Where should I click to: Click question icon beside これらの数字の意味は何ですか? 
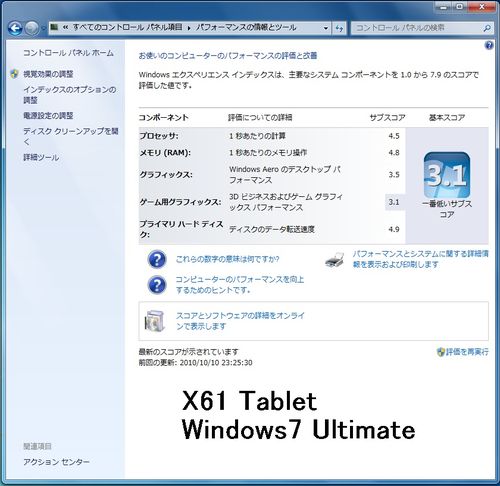(156, 259)
